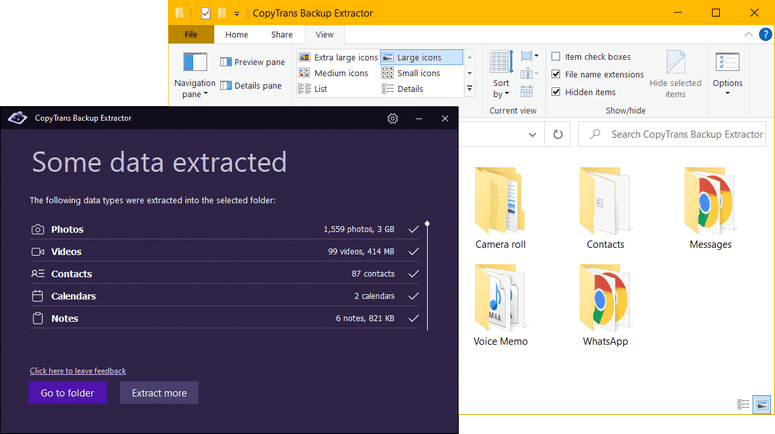Click the Sort by icon
775x434 pixels.
(x=501, y=62)
